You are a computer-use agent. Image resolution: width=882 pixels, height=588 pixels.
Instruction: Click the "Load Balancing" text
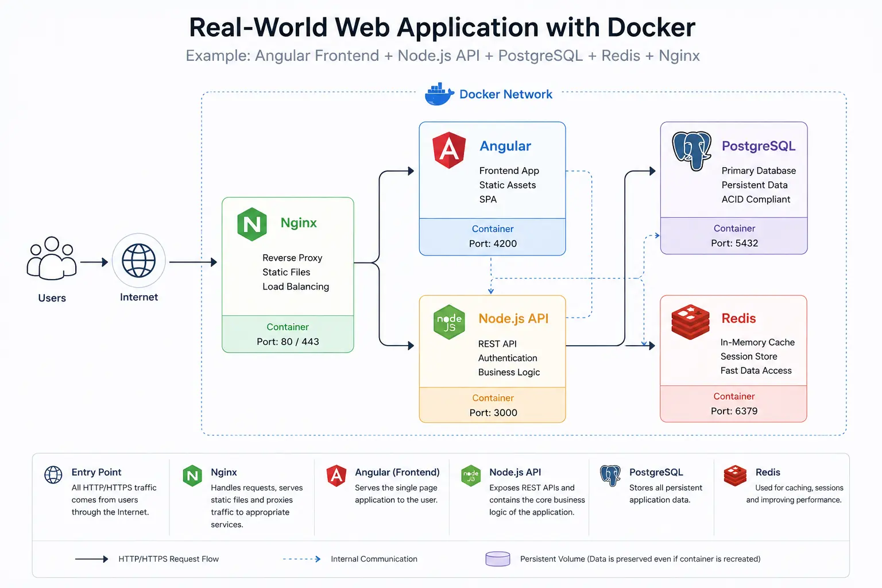click(x=296, y=287)
